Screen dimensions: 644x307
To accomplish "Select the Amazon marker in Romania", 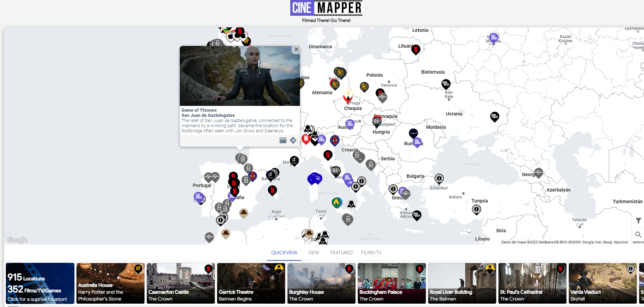I will (413, 134).
